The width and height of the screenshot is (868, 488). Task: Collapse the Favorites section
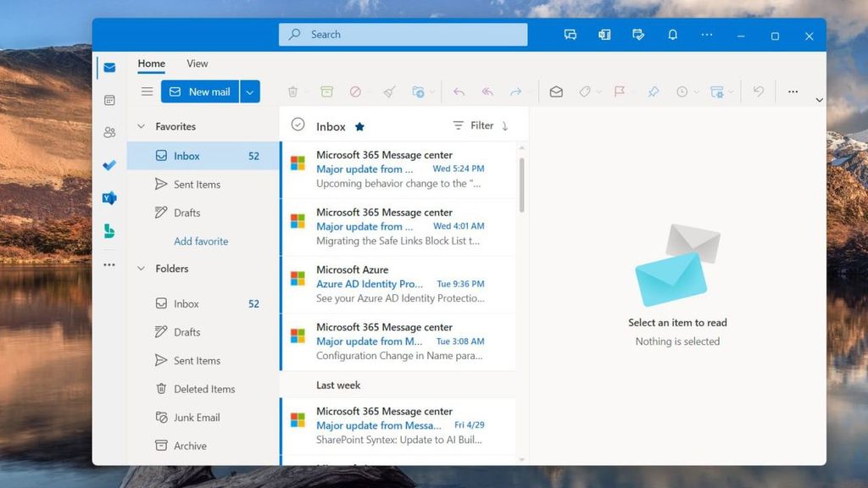(x=141, y=125)
